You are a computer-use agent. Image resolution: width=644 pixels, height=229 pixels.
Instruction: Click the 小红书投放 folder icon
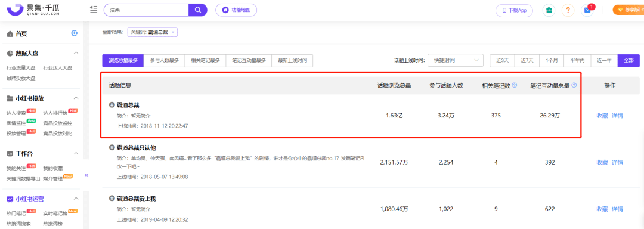coord(10,98)
